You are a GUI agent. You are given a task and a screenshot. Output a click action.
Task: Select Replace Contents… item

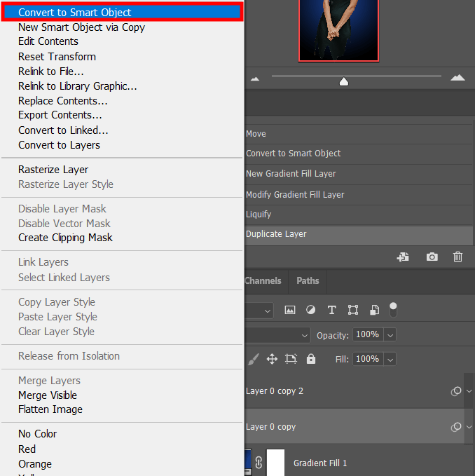coord(63,101)
